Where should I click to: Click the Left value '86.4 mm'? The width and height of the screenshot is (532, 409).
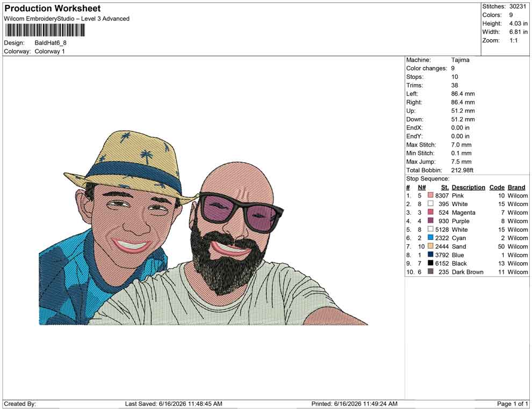tap(463, 94)
